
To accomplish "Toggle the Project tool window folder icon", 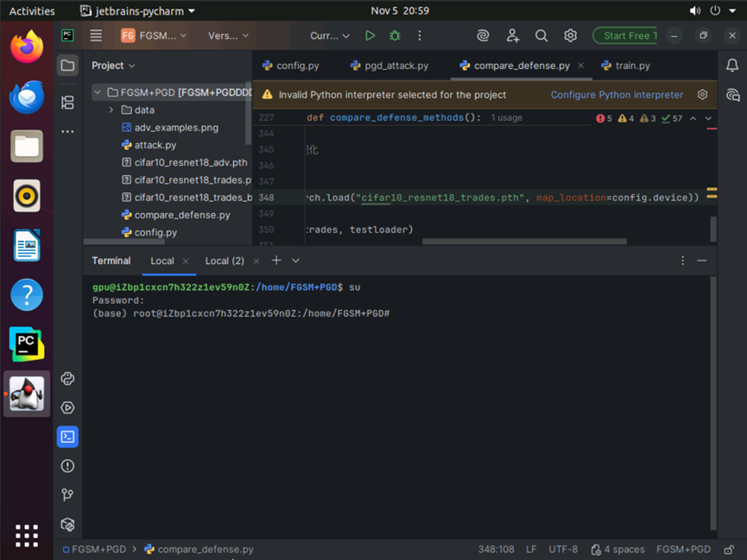I will coord(67,66).
